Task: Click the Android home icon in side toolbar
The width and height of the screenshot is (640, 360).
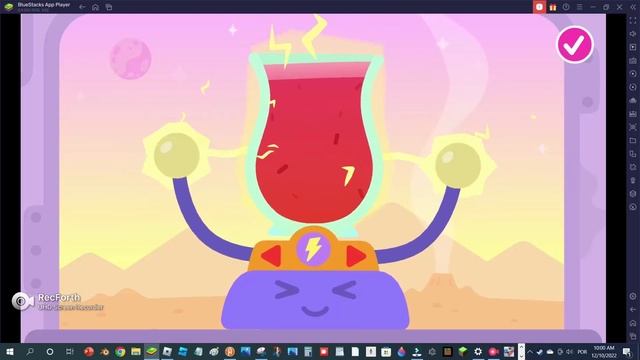Action: [633, 323]
